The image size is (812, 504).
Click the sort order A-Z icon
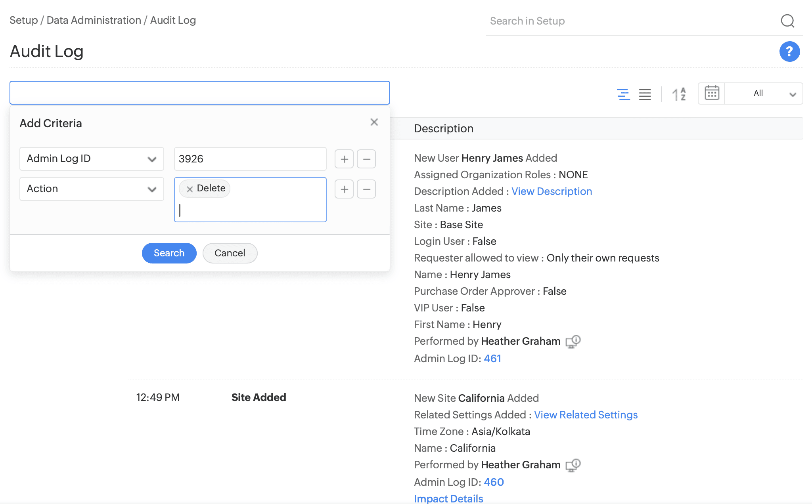[x=679, y=94]
